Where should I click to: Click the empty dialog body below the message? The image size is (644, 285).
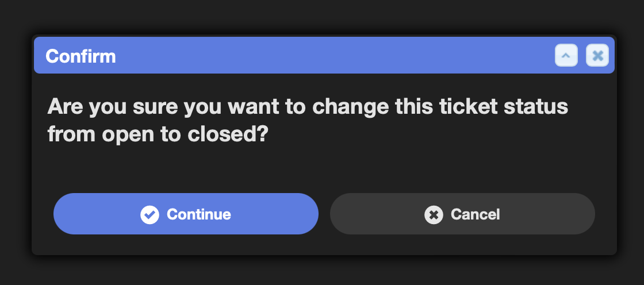tap(324, 169)
